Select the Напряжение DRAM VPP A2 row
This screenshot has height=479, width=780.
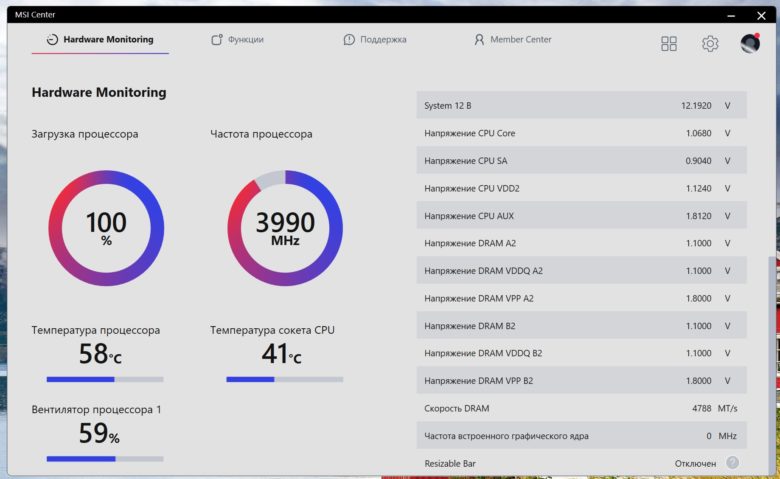tap(582, 298)
